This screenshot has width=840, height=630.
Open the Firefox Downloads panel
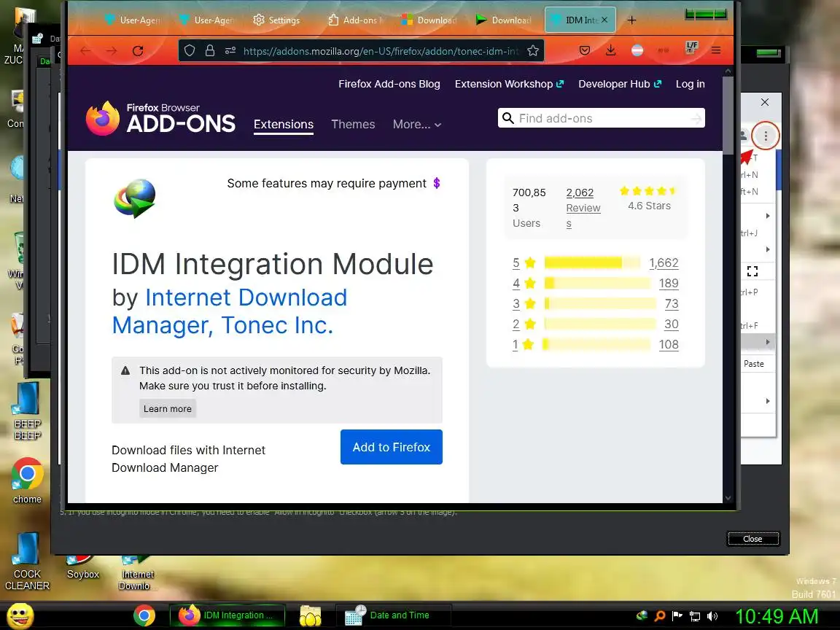[x=611, y=50]
